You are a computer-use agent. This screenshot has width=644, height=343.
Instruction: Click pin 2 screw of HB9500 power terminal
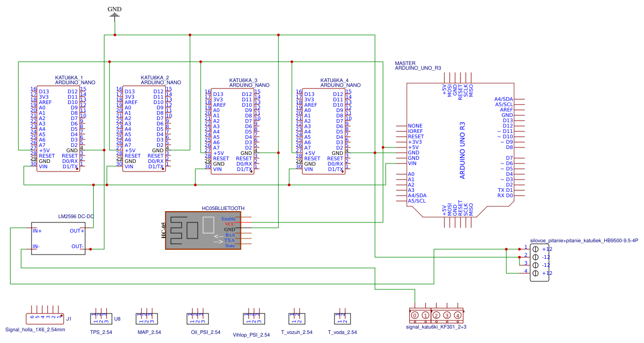pos(535,257)
